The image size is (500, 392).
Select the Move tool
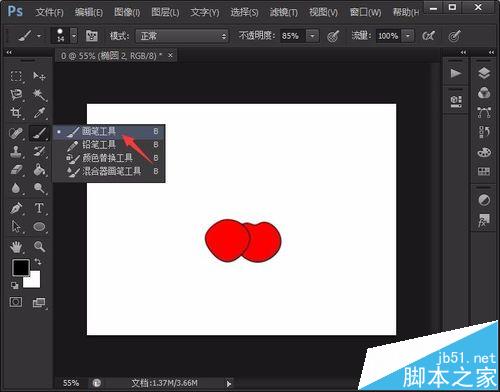tap(39, 76)
